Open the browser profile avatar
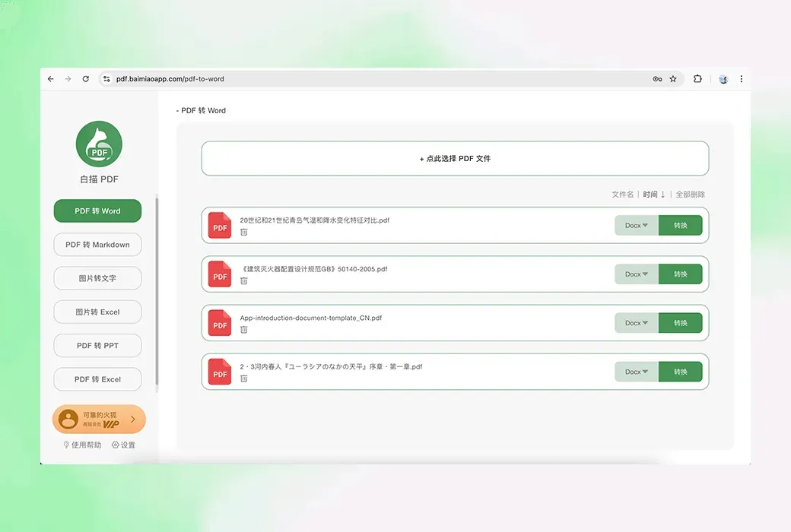The width and height of the screenshot is (791, 532). pos(723,79)
